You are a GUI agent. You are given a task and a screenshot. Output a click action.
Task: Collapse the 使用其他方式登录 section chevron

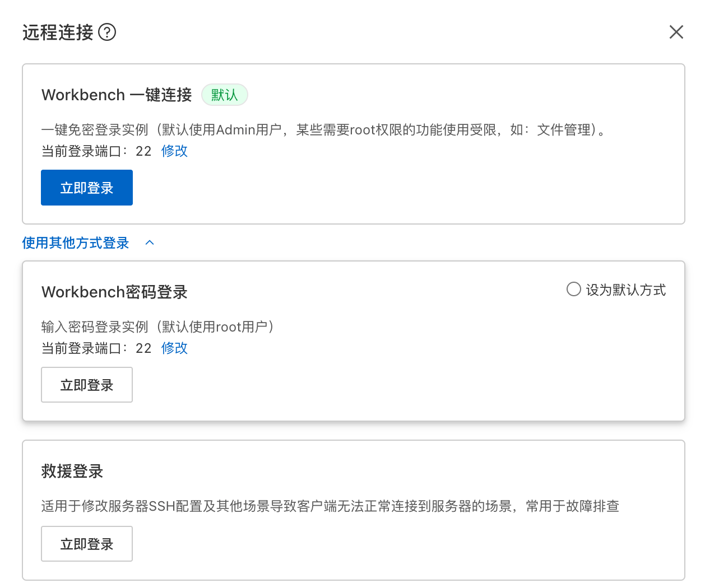[x=149, y=242]
